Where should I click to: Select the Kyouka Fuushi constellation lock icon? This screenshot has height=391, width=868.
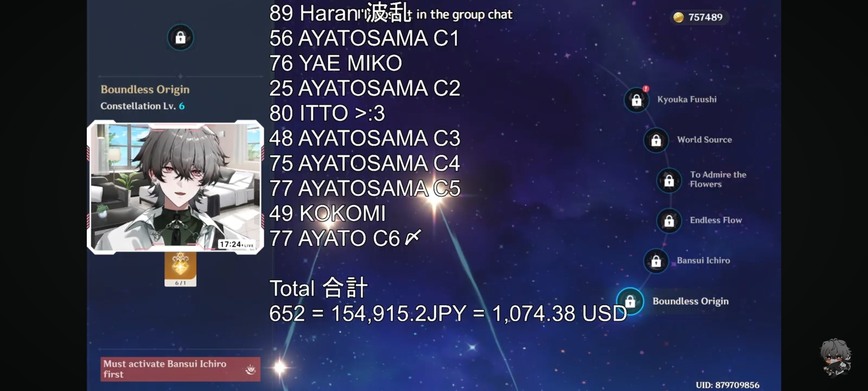click(x=637, y=100)
